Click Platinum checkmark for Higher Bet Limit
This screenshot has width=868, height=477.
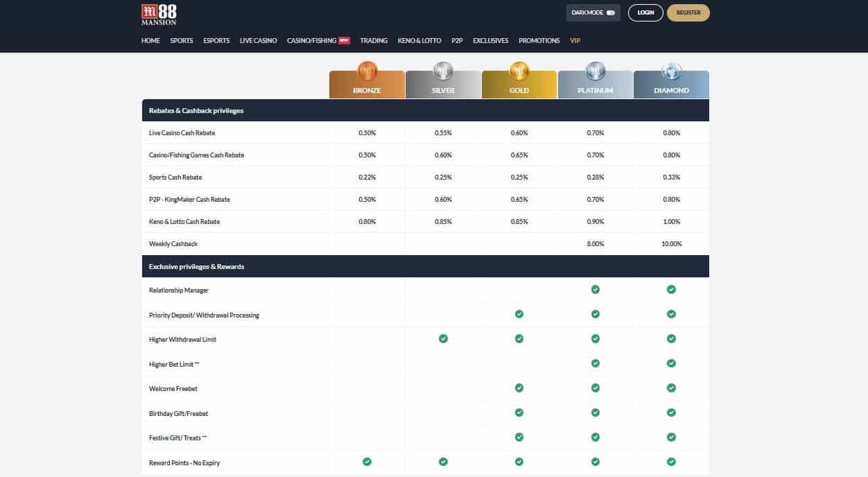596,363
